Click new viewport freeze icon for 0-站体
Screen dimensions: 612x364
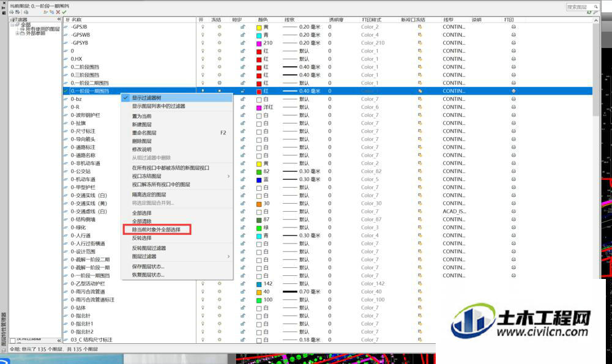pyautogui.click(x=420, y=308)
